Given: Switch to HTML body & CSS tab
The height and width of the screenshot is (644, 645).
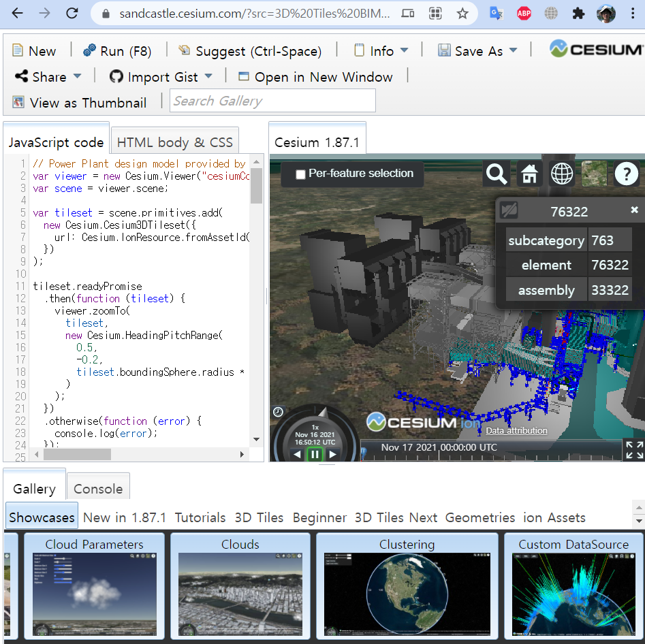Looking at the screenshot, I should click(175, 142).
